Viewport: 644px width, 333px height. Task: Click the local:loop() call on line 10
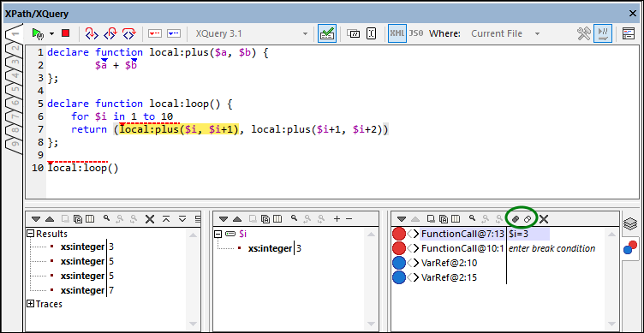pos(83,168)
